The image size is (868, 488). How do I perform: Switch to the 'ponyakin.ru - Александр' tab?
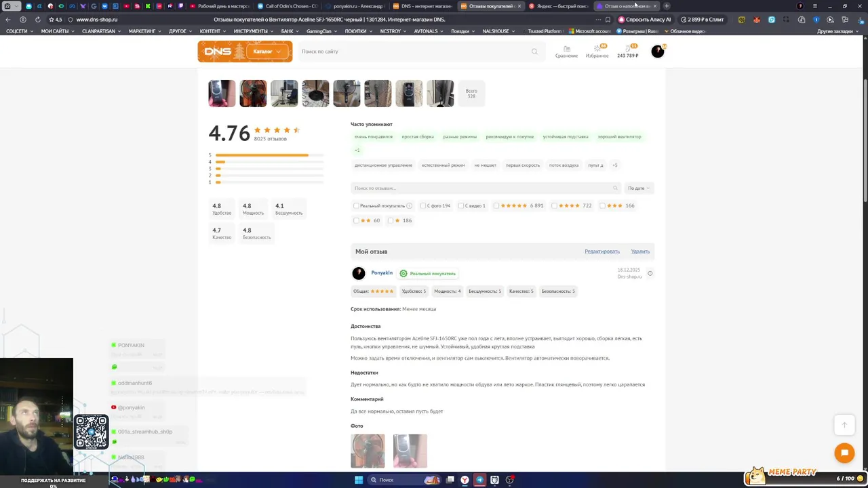(x=355, y=6)
